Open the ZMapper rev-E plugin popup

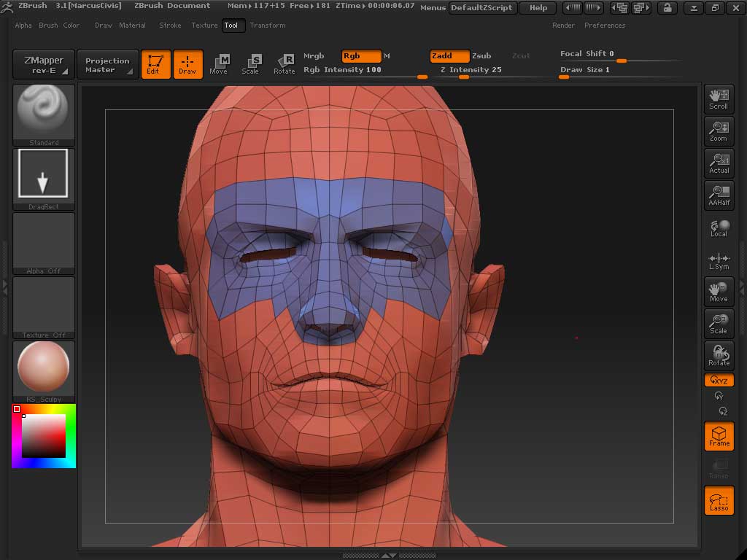tap(44, 64)
